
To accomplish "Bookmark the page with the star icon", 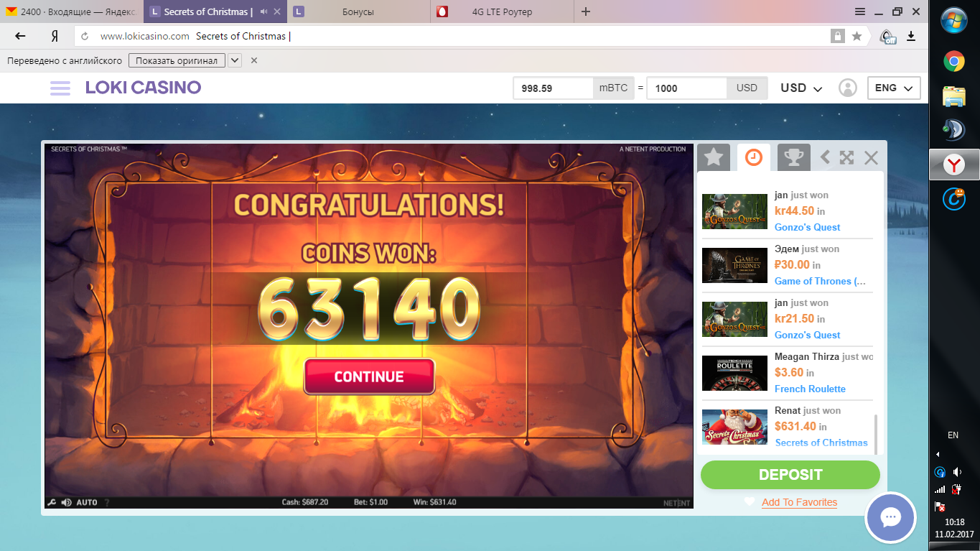I will tap(857, 36).
